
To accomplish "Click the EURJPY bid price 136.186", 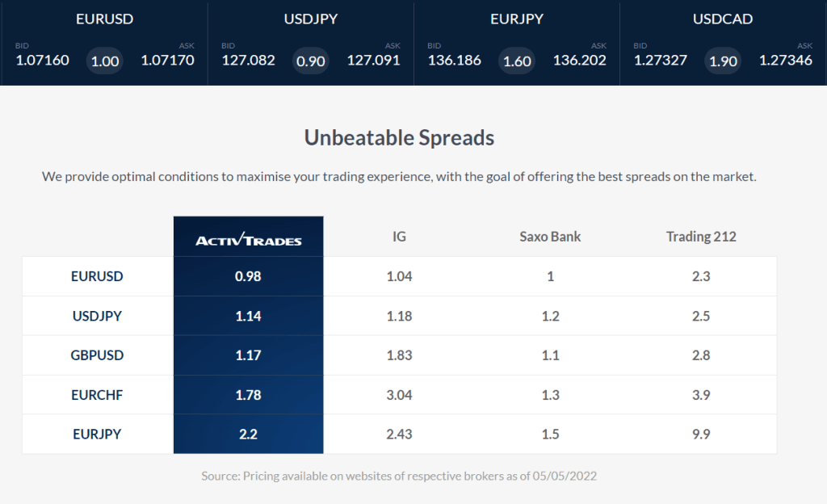I will (x=454, y=60).
